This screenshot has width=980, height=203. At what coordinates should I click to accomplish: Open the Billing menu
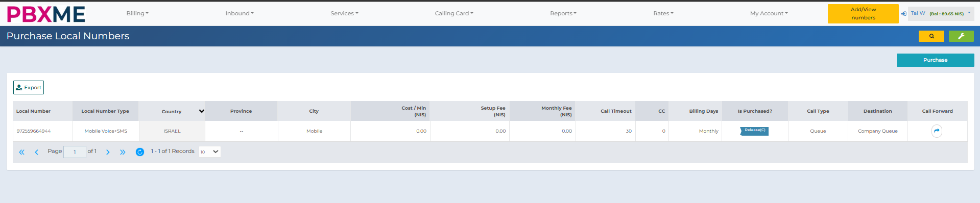[137, 13]
